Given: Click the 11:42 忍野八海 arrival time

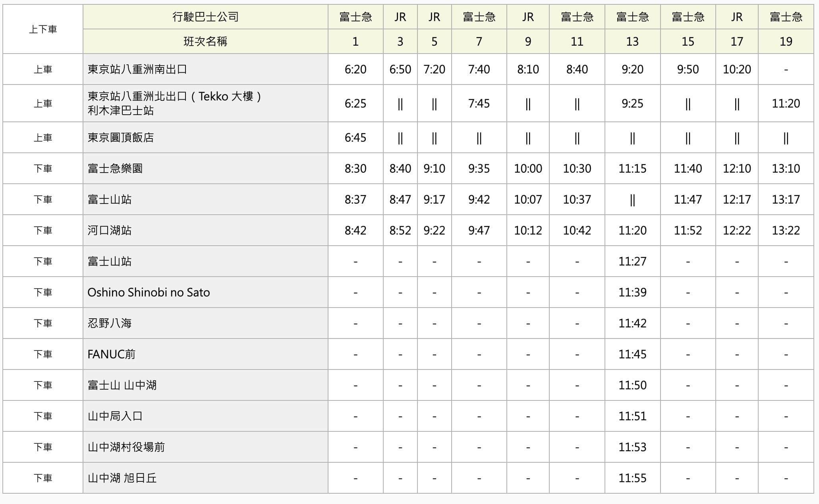Looking at the screenshot, I should (x=632, y=323).
